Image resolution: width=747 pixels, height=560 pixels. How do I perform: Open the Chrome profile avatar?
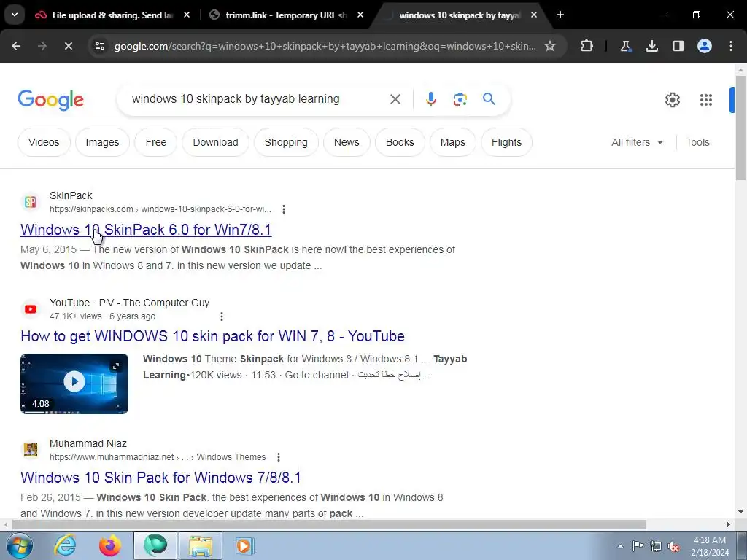pos(705,46)
